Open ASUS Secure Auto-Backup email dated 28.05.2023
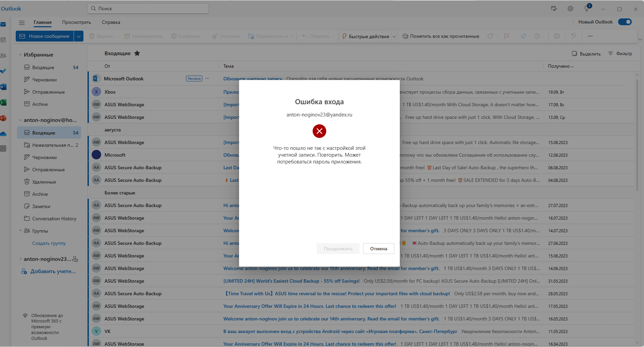Image resolution: width=644 pixels, height=347 pixels. pos(362,294)
